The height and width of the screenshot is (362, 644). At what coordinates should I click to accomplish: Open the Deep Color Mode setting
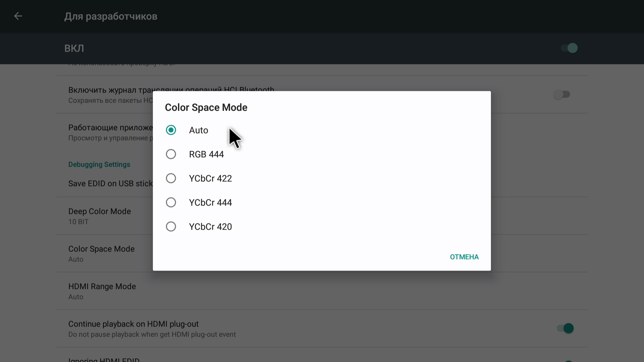tap(99, 216)
